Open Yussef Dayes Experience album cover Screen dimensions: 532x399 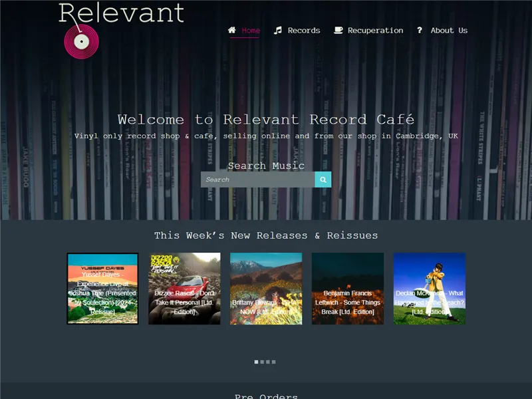[103, 289]
